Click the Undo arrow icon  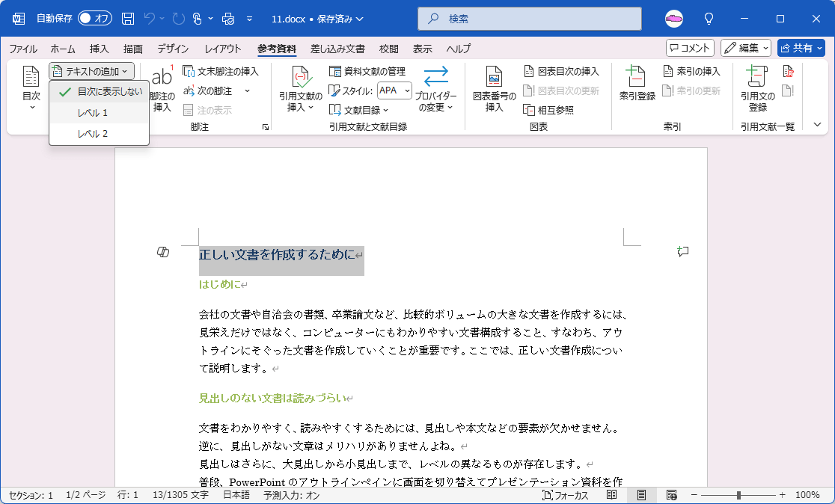pos(149,19)
